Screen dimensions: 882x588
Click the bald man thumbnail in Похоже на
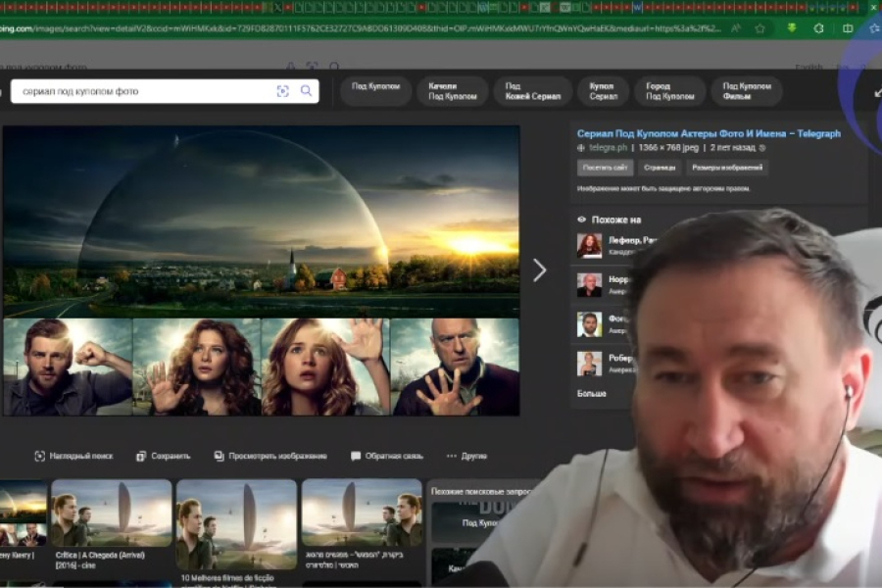click(589, 285)
